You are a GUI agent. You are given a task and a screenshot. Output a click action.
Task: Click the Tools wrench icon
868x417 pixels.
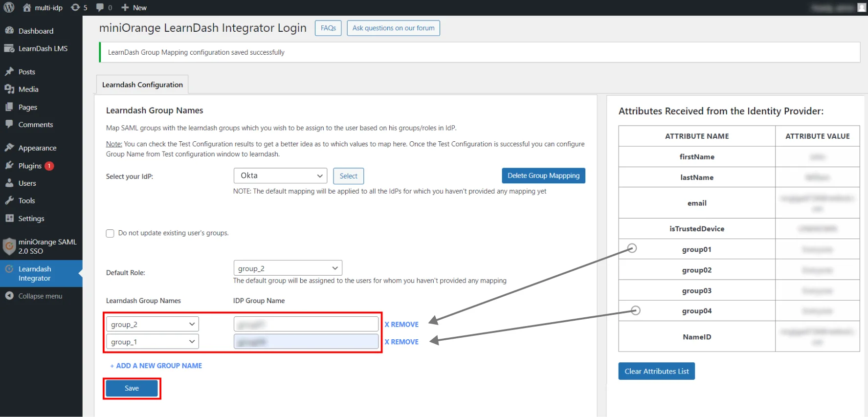coord(9,200)
